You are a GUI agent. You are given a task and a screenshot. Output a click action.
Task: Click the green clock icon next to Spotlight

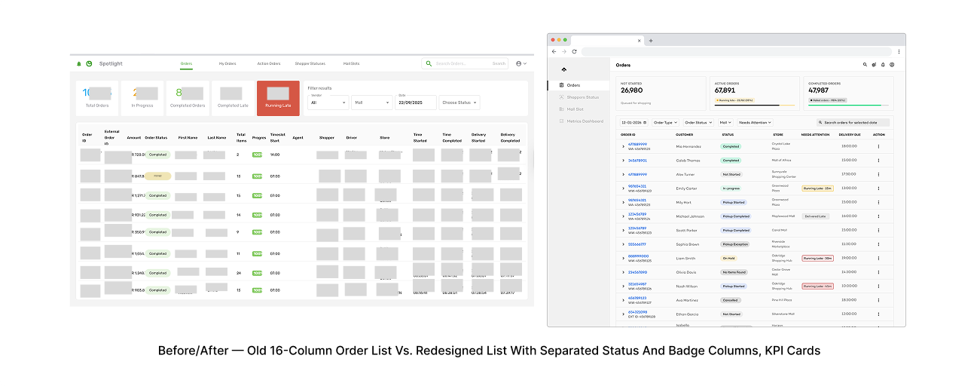click(89, 64)
